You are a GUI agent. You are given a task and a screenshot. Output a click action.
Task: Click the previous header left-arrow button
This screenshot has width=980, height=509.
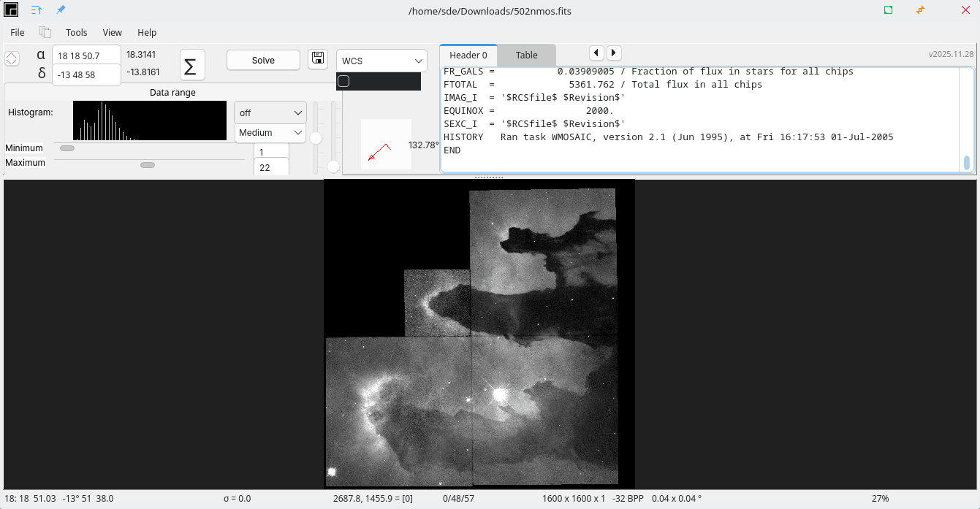tap(596, 53)
